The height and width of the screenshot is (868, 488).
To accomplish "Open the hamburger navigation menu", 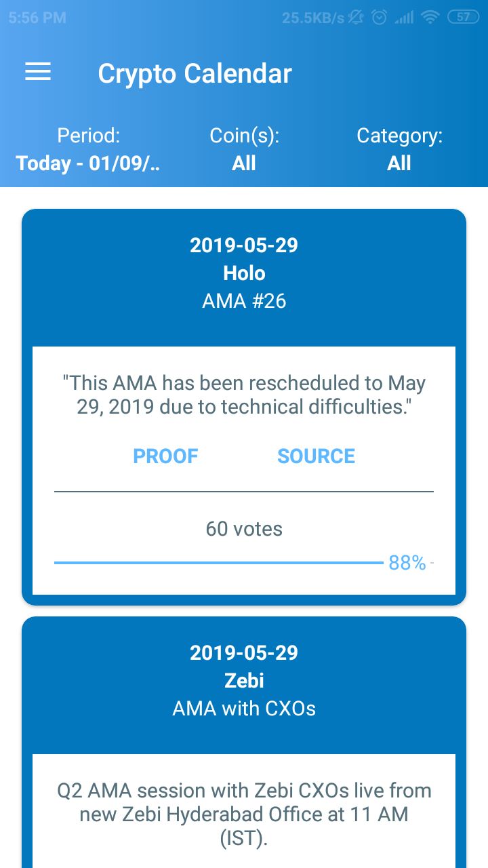I will (38, 73).
